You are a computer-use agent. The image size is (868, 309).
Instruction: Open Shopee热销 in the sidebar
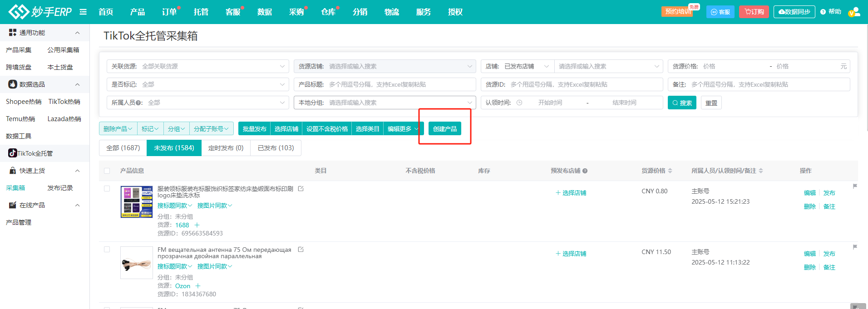coord(24,102)
